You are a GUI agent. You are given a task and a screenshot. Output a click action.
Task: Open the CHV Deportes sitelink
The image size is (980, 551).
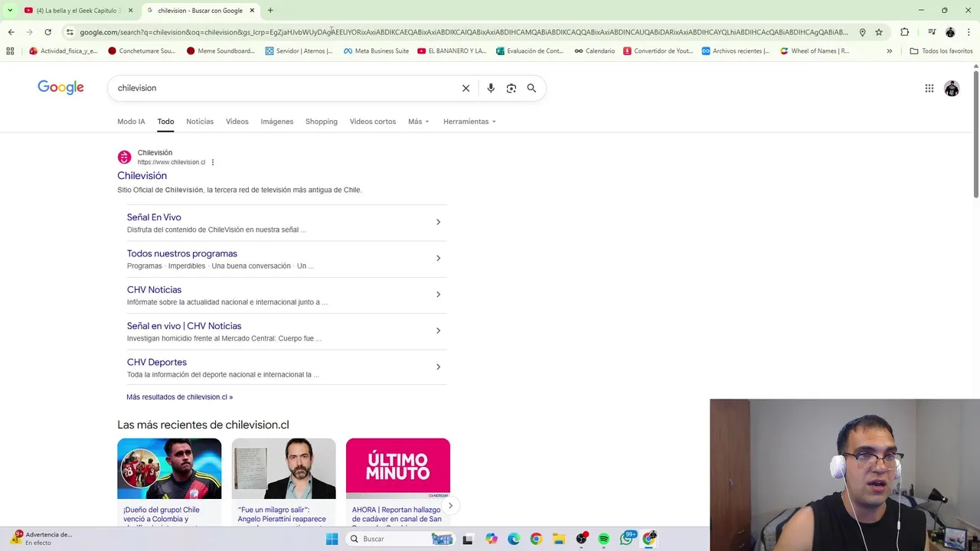157,362
